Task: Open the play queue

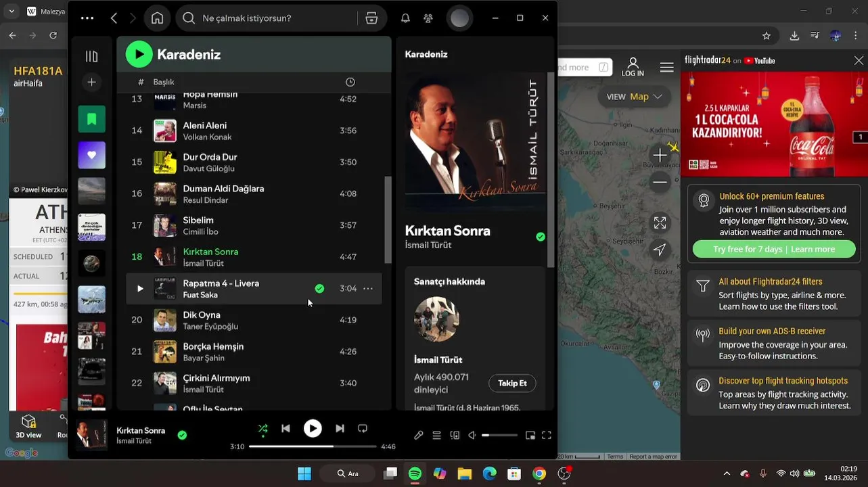Action: (436, 436)
